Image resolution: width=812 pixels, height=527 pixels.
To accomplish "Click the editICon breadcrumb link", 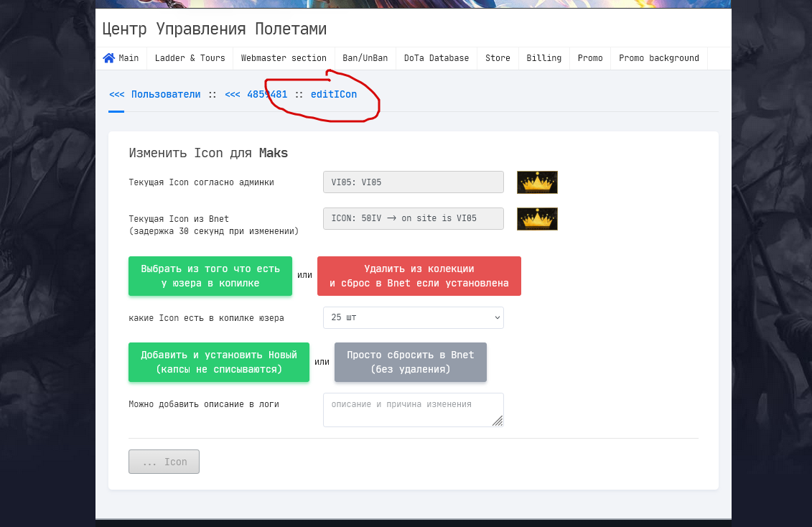I will tap(334, 94).
